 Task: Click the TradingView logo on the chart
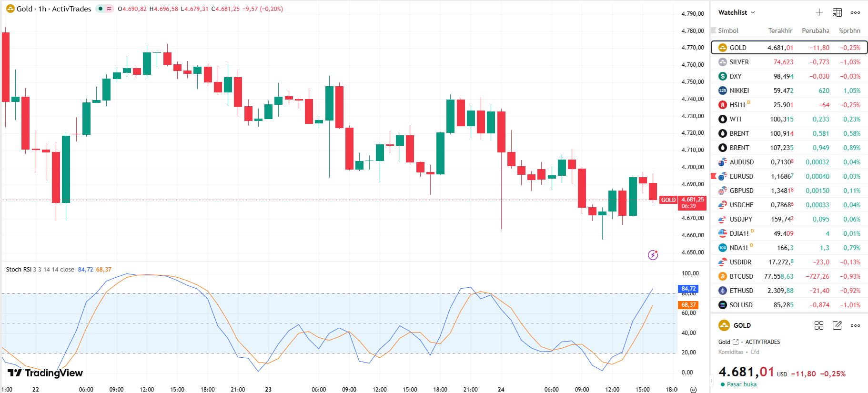point(45,373)
